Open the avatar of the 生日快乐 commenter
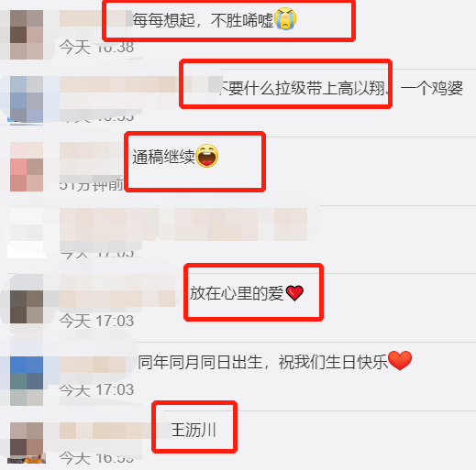 pyautogui.click(x=27, y=381)
